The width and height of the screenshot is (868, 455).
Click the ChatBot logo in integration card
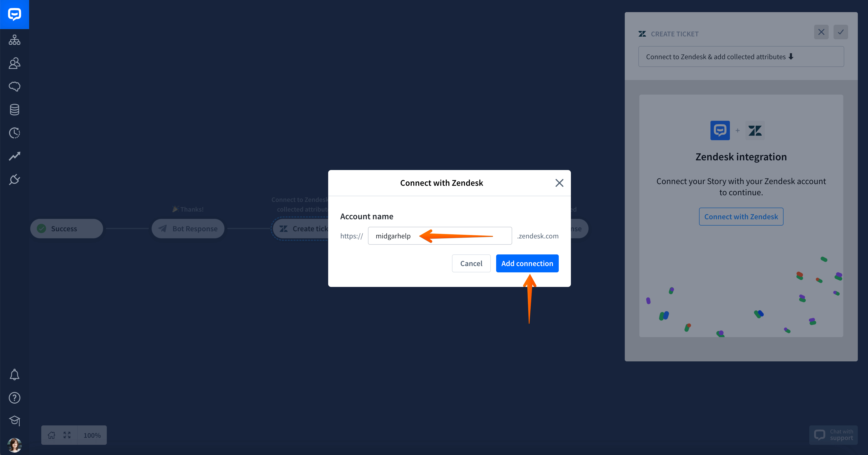[720, 130]
